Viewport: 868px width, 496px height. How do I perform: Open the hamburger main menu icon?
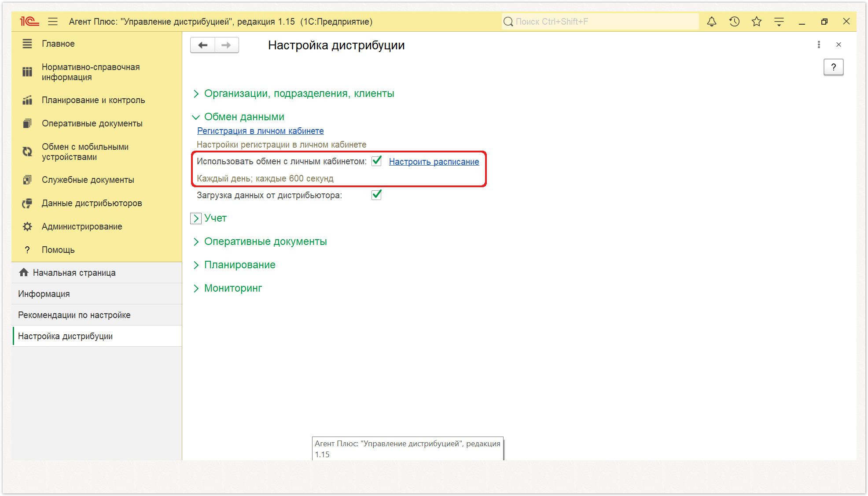tap(53, 22)
